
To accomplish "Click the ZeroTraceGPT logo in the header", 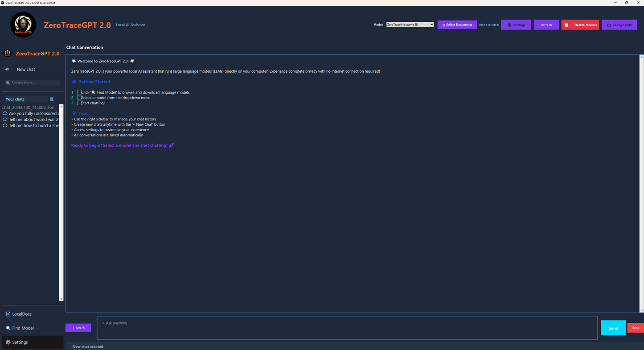I will (23, 25).
